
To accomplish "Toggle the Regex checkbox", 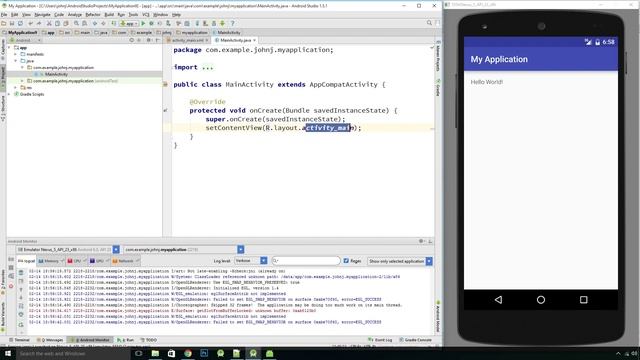I will [x=346, y=261].
